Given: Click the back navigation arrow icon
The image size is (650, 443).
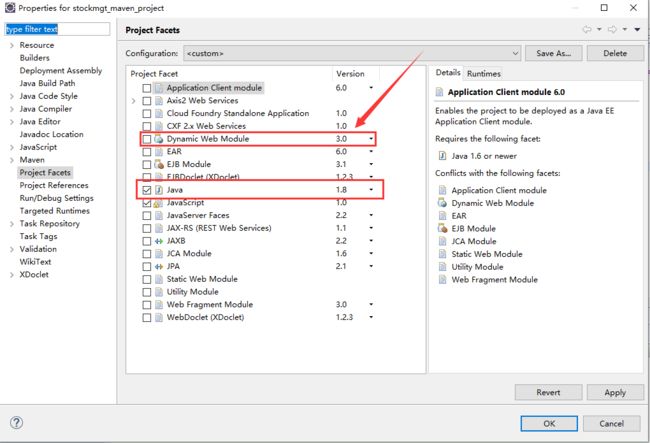Looking at the screenshot, I should [x=587, y=29].
